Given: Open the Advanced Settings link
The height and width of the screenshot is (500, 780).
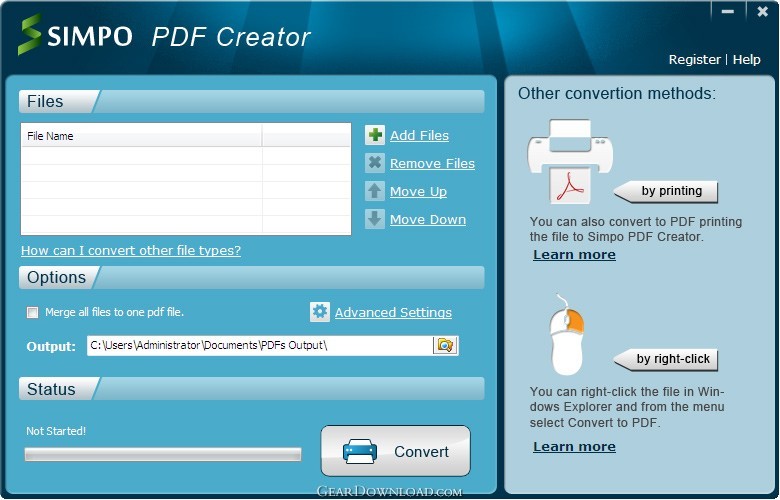Looking at the screenshot, I should (x=393, y=312).
